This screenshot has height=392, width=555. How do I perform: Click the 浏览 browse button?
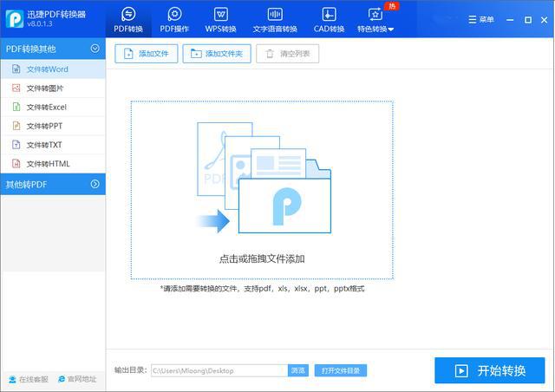point(298,371)
